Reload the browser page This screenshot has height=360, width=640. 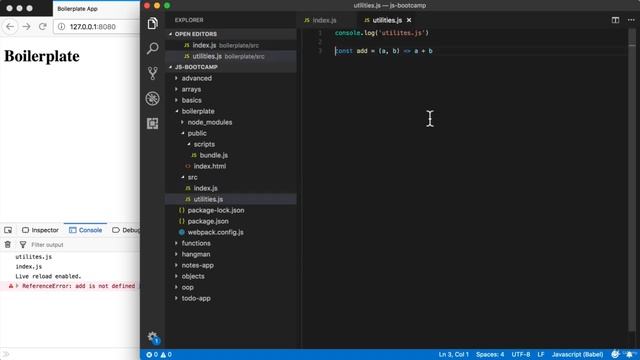coord(42,27)
